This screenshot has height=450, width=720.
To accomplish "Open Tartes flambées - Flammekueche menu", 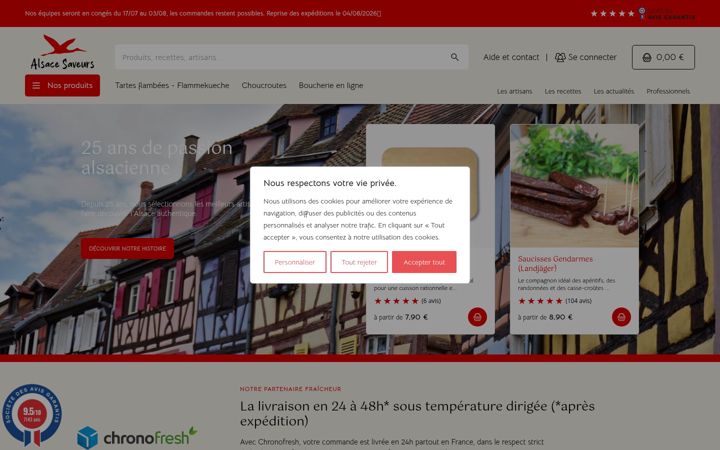I will pyautogui.click(x=172, y=85).
